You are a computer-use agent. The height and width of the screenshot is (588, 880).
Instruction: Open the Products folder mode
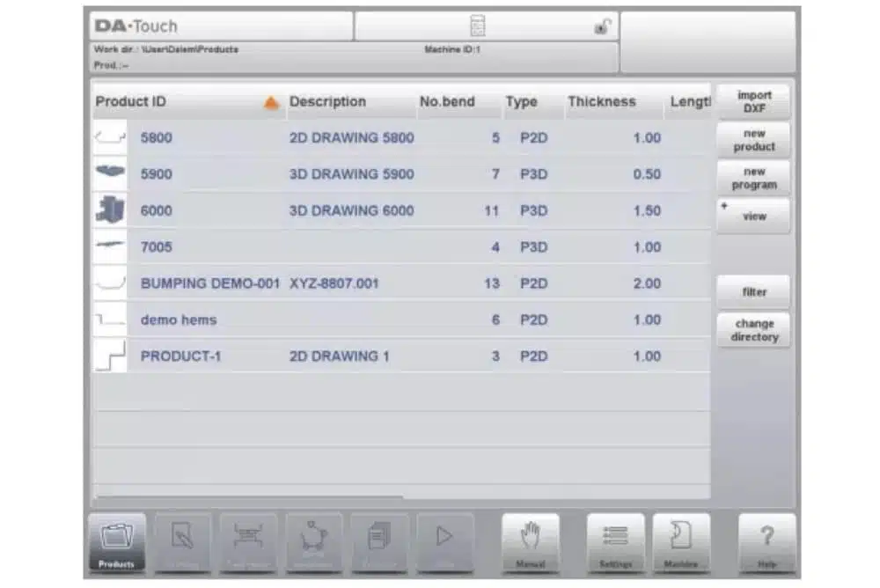click(117, 542)
